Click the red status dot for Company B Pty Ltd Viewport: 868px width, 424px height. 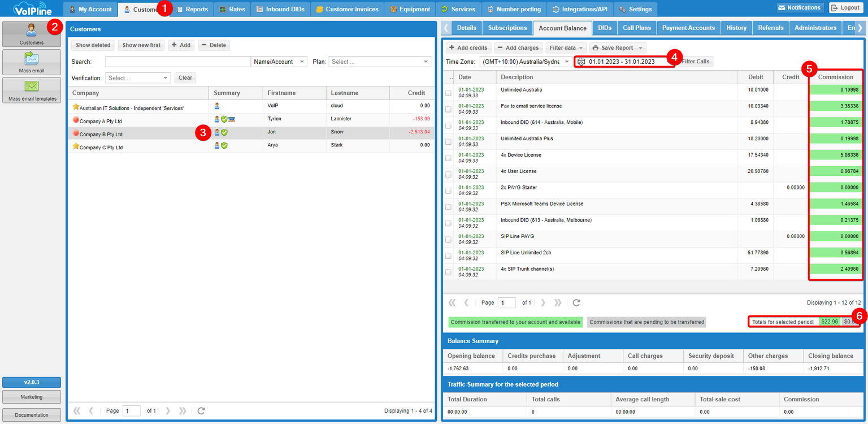(x=76, y=133)
